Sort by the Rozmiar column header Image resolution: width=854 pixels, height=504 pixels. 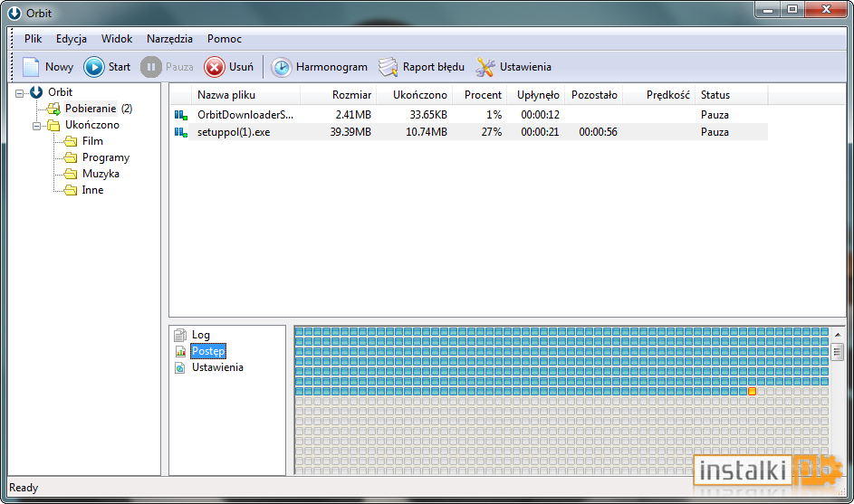pos(338,95)
